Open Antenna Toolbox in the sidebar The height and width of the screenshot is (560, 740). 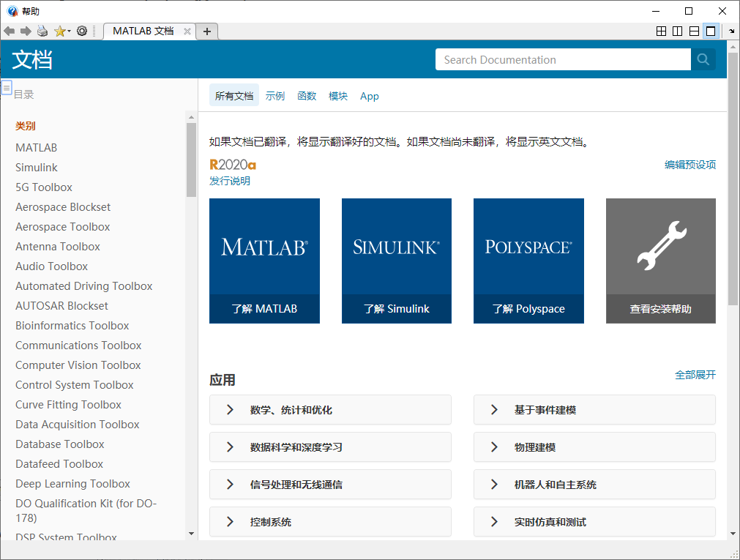coord(58,247)
